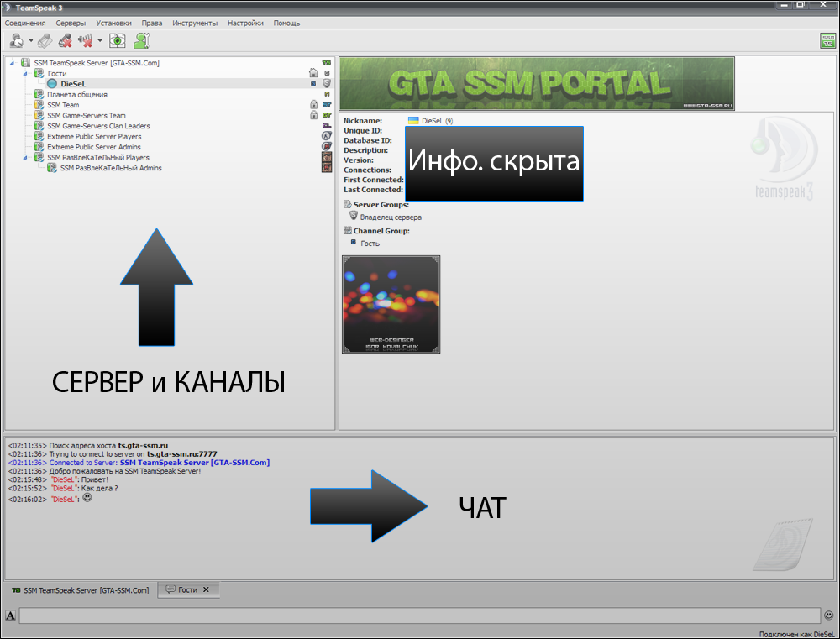Click the padlock icon on SSM Game-Servers Team row
Image resolution: width=840 pixels, height=639 pixels.
pos(314,115)
